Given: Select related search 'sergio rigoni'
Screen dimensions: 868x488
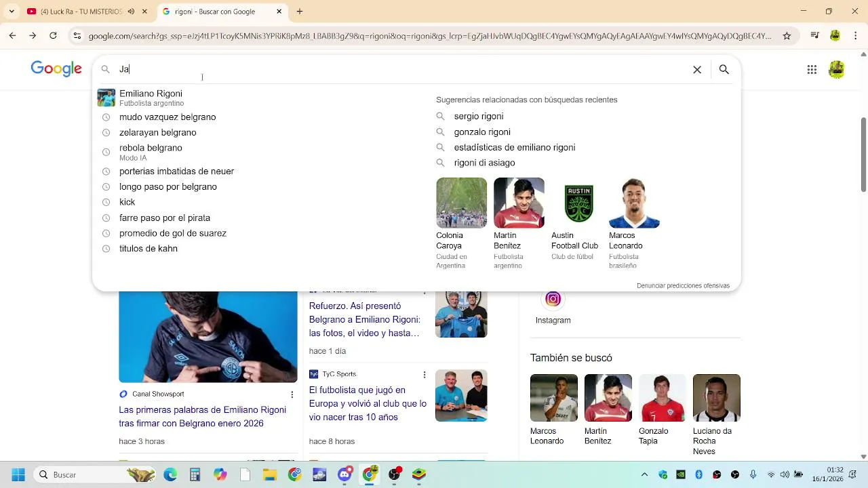Looking at the screenshot, I should 479,117.
